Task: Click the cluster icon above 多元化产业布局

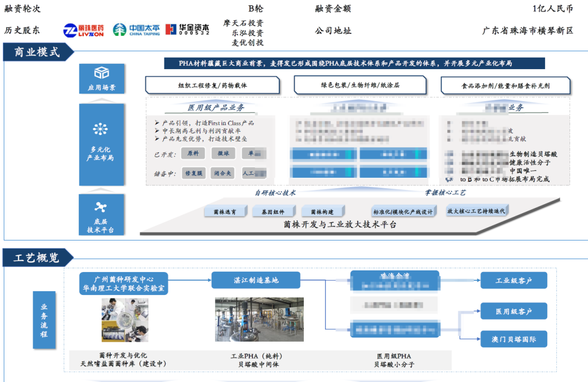Action: pyautogui.click(x=101, y=129)
